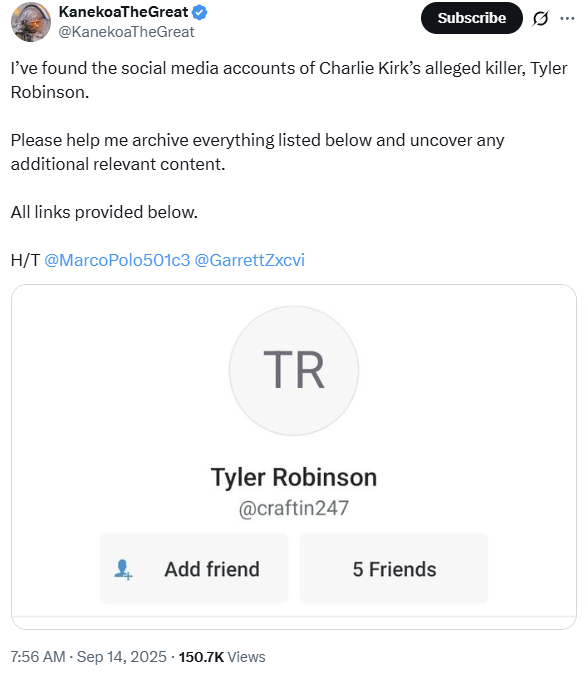The height and width of the screenshot is (674, 588).
Task: Click the @KanekoaTheGreat handle
Action: pyautogui.click(x=126, y=32)
